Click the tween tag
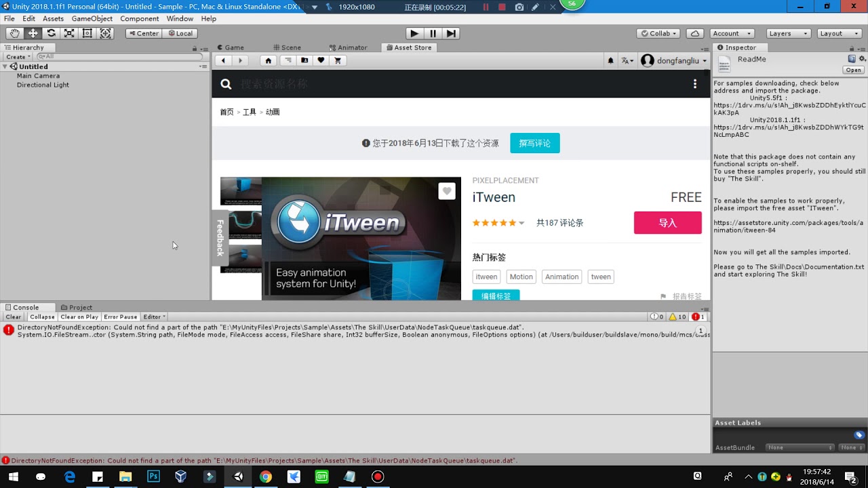Screen dimensions: 868x488 click(601, 277)
